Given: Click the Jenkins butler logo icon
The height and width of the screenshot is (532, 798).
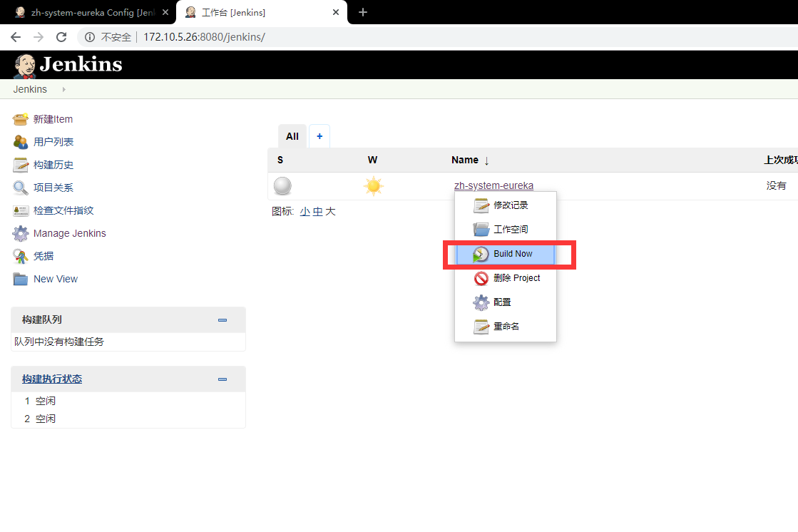Looking at the screenshot, I should point(24,66).
